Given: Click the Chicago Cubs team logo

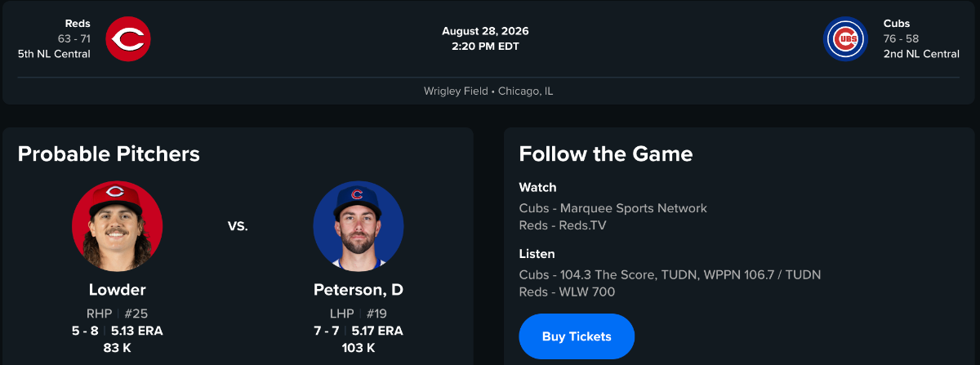Looking at the screenshot, I should click(x=845, y=38).
